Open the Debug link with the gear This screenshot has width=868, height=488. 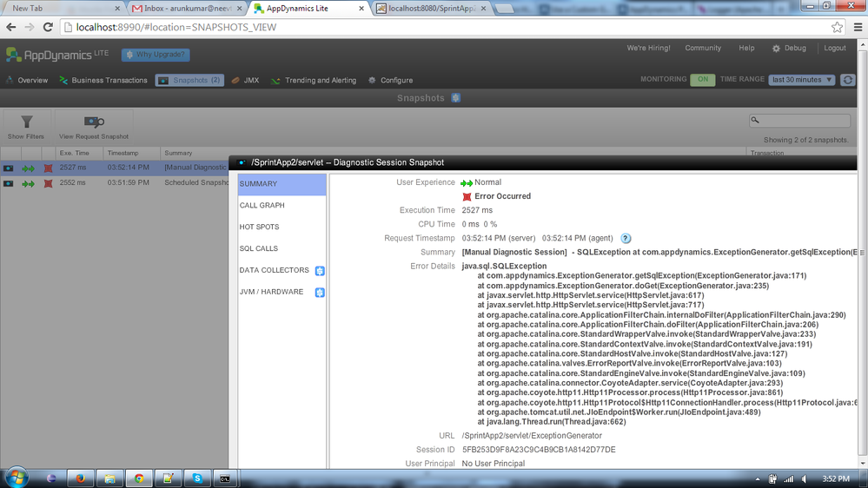pyautogui.click(x=789, y=49)
